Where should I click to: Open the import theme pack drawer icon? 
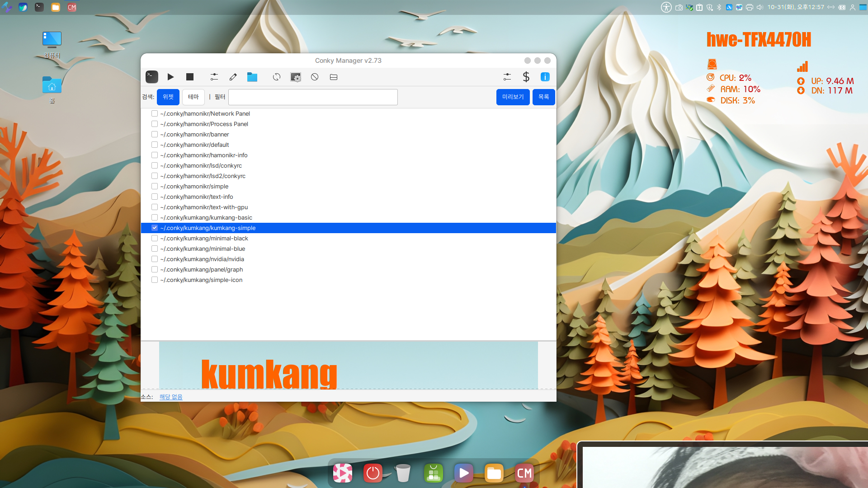pos(334,77)
